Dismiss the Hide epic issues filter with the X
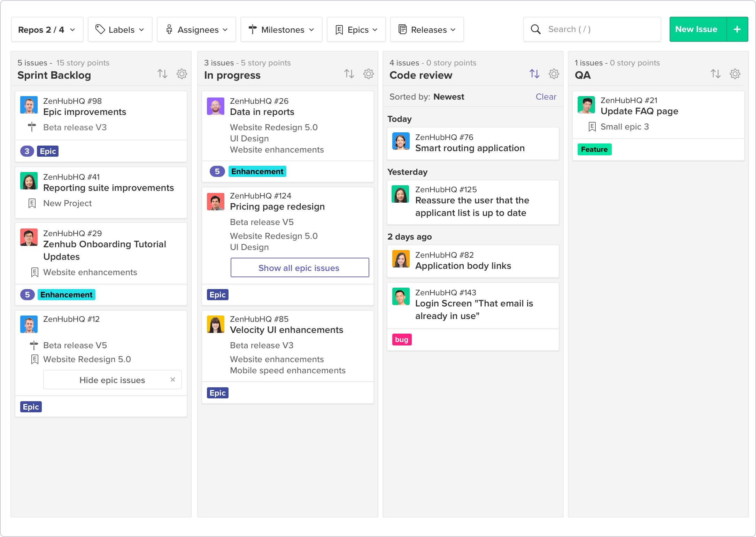 pos(172,380)
